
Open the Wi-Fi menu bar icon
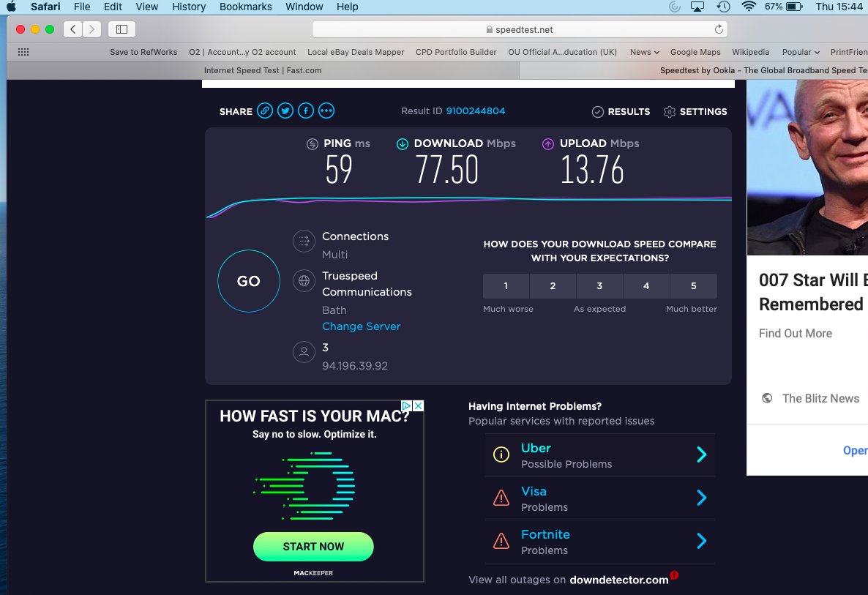749,7
